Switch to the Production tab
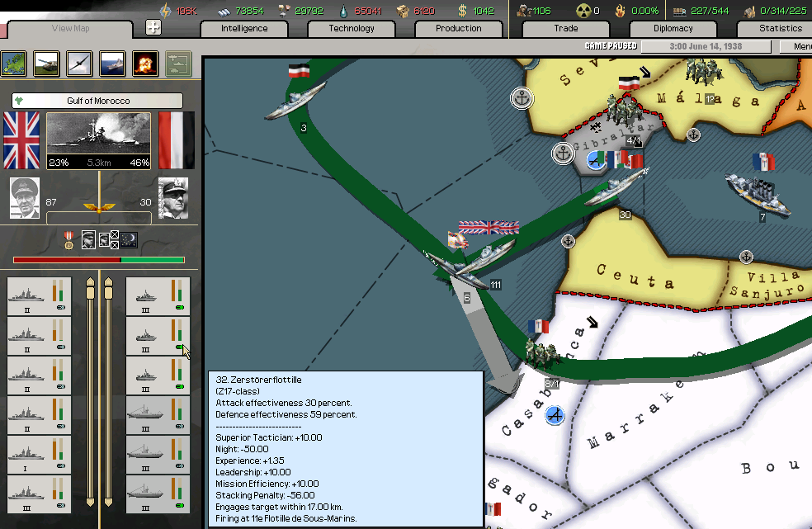The width and height of the screenshot is (812, 529). (x=458, y=28)
